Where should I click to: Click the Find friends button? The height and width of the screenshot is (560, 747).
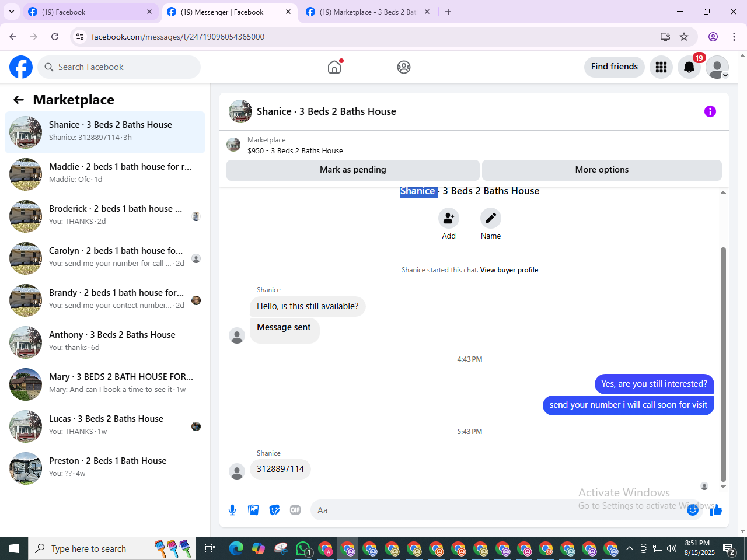(615, 66)
